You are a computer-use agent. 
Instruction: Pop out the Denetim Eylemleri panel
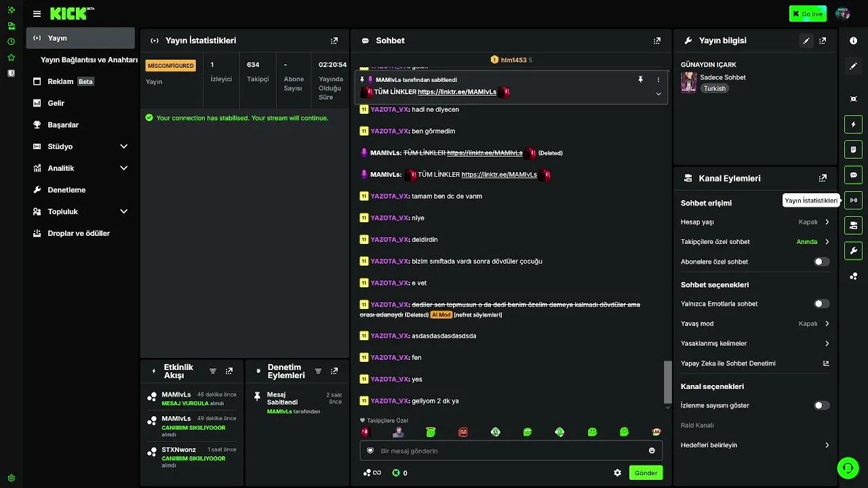tap(334, 371)
